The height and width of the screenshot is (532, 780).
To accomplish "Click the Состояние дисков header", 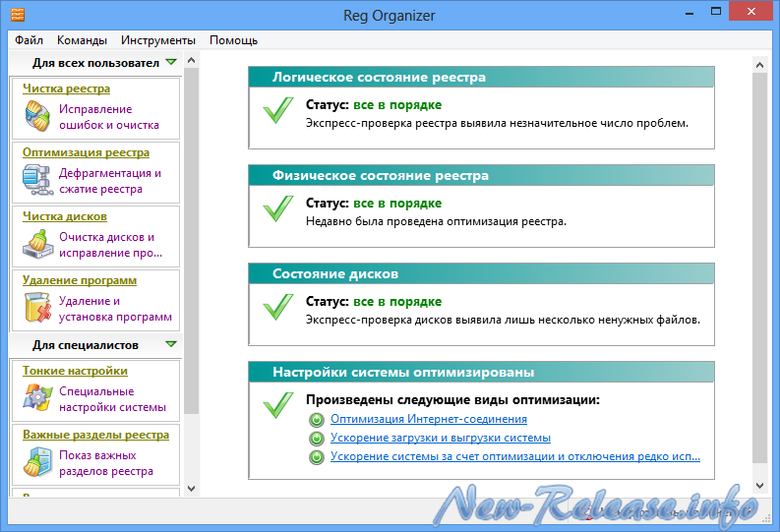I will point(482,274).
